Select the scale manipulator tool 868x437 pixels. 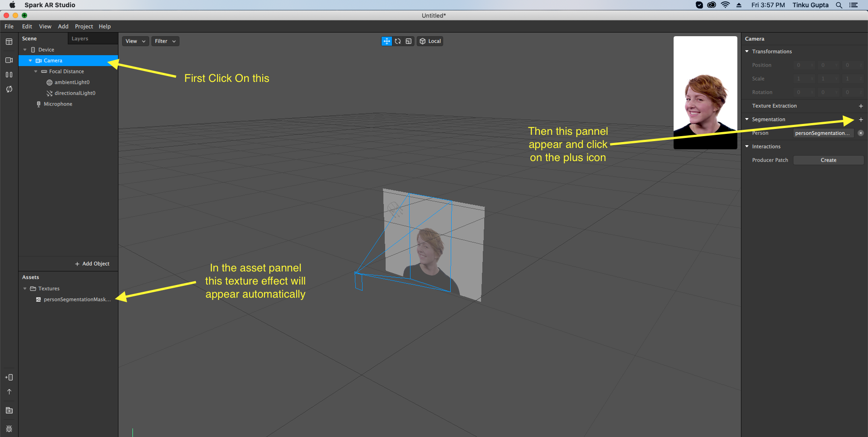(x=409, y=41)
